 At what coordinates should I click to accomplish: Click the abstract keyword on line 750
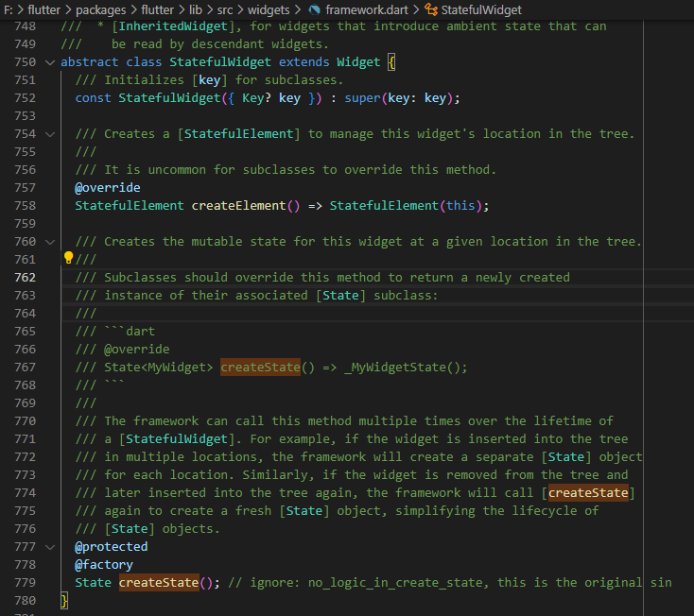tap(90, 62)
